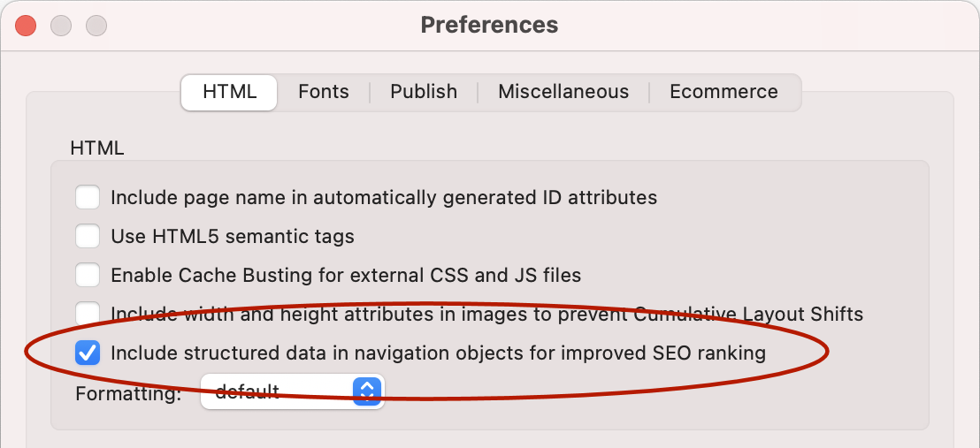The image size is (980, 448).
Task: Uncheck the structured data SEO checkbox
Action: click(88, 353)
